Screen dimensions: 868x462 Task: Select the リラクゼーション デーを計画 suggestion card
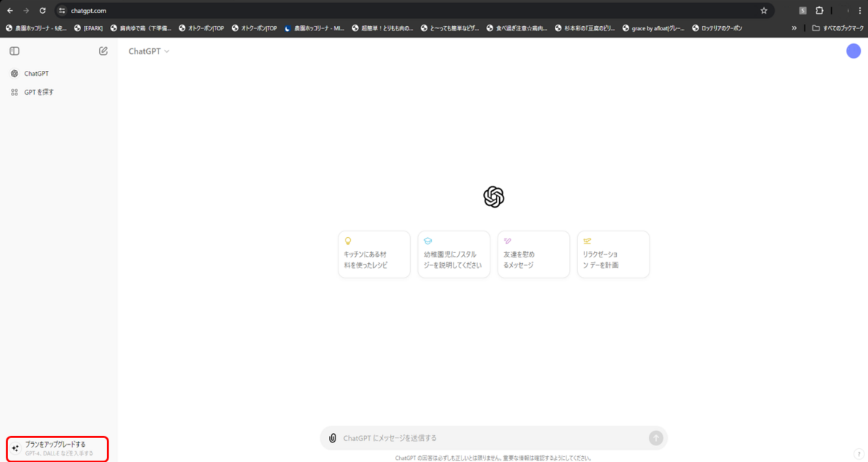[613, 254]
